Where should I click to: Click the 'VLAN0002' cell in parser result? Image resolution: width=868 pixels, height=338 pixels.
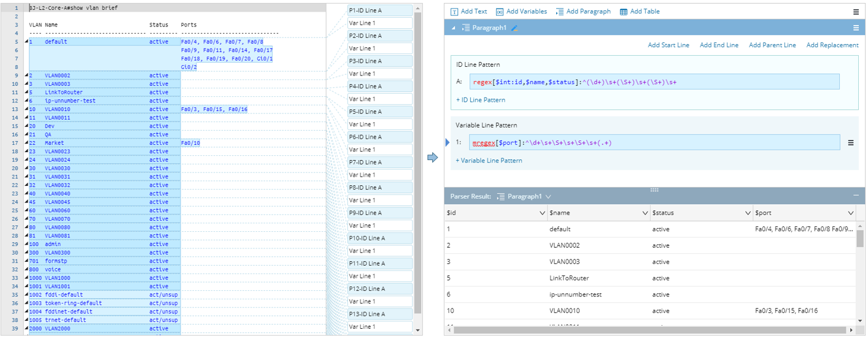(x=565, y=245)
